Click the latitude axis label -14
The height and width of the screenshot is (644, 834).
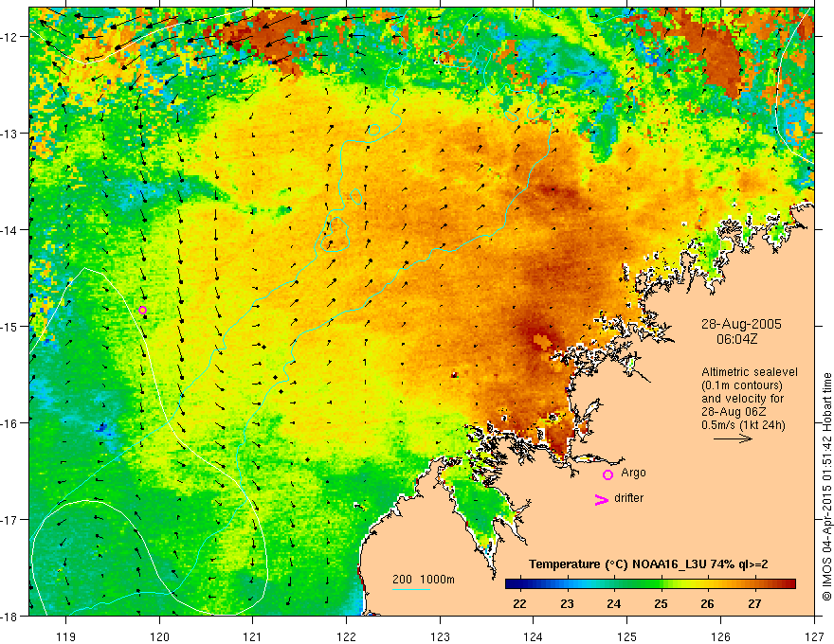(10, 230)
